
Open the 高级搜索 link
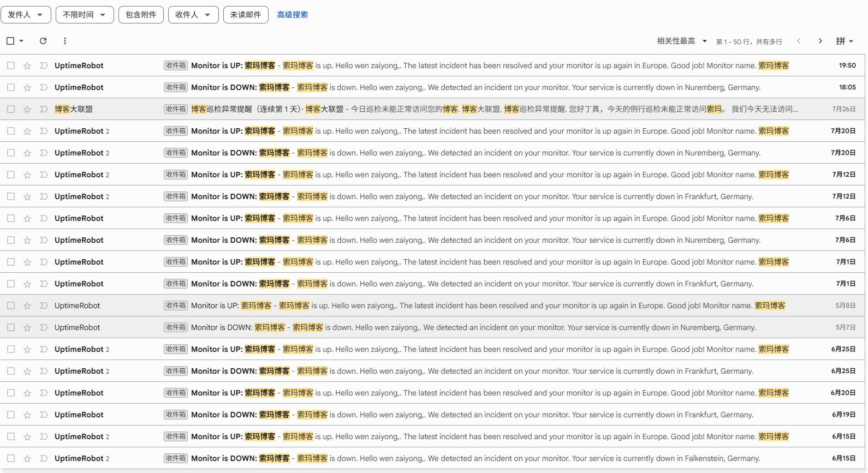[293, 15]
